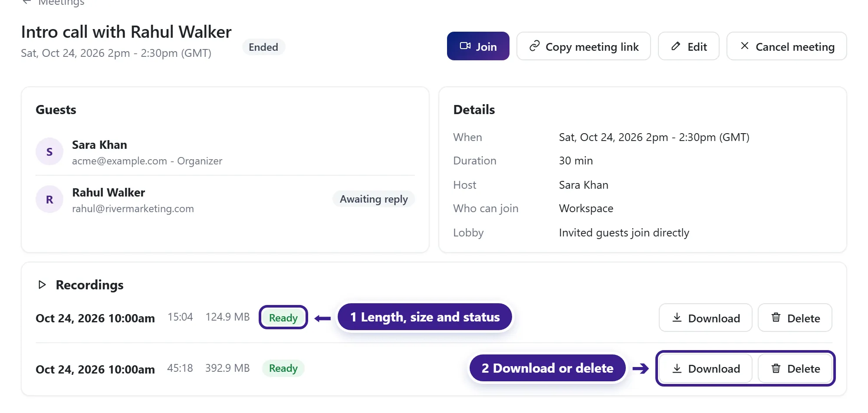
Task: Click the 15:04 recording length
Action: (180, 317)
